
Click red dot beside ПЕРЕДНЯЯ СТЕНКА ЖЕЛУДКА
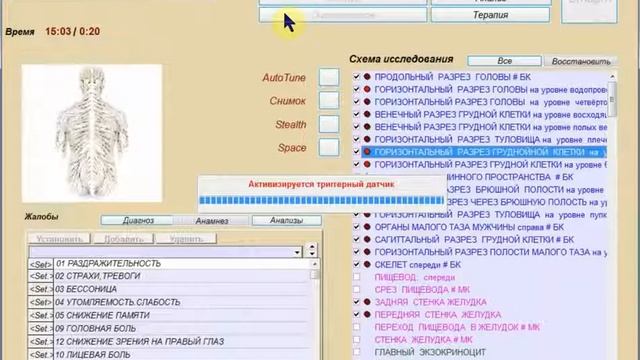pyautogui.click(x=367, y=315)
